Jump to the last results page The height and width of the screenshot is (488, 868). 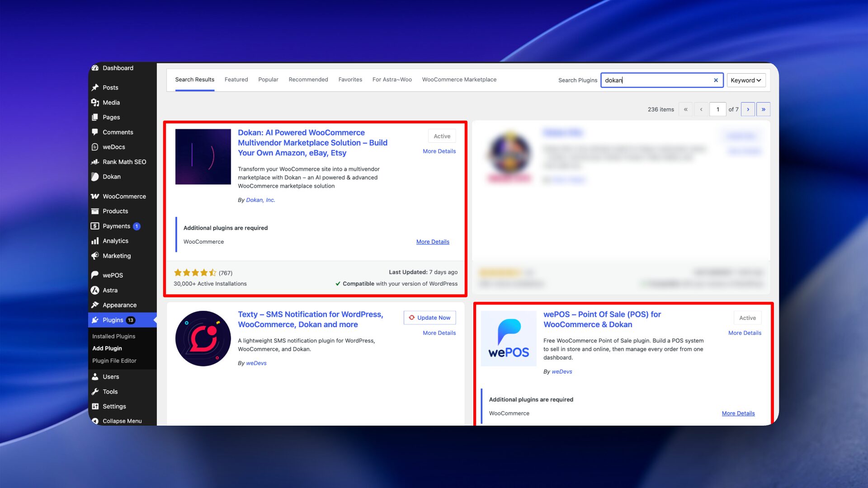(x=764, y=109)
